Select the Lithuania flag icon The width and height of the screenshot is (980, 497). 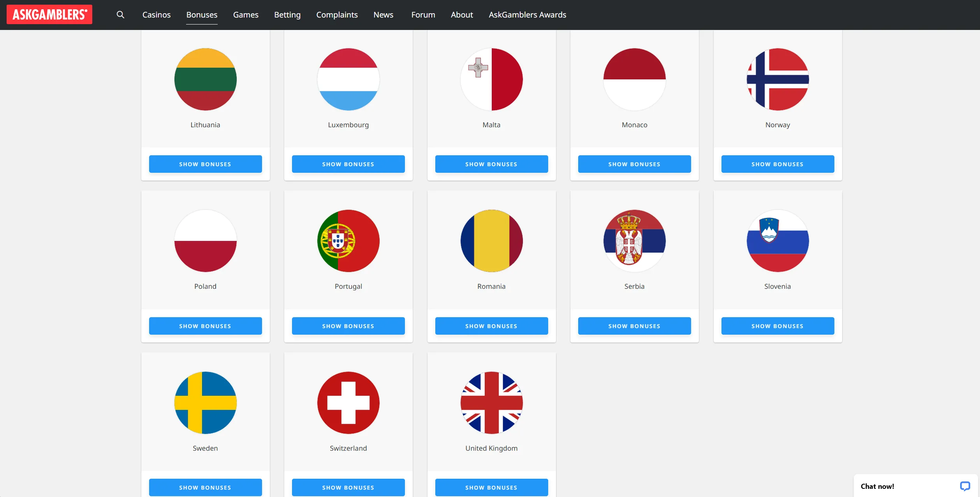tap(205, 79)
